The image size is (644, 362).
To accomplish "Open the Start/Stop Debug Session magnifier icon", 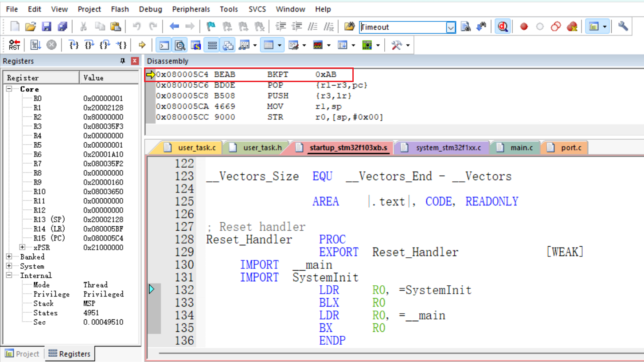I will click(x=503, y=26).
